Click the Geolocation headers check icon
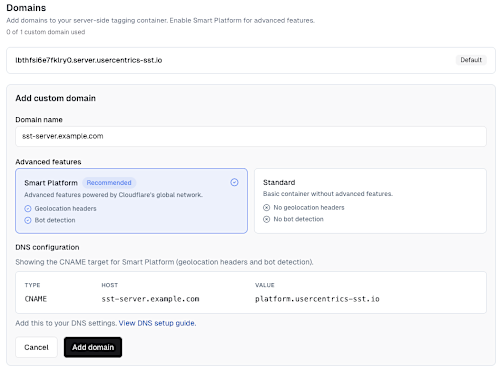 pos(28,209)
